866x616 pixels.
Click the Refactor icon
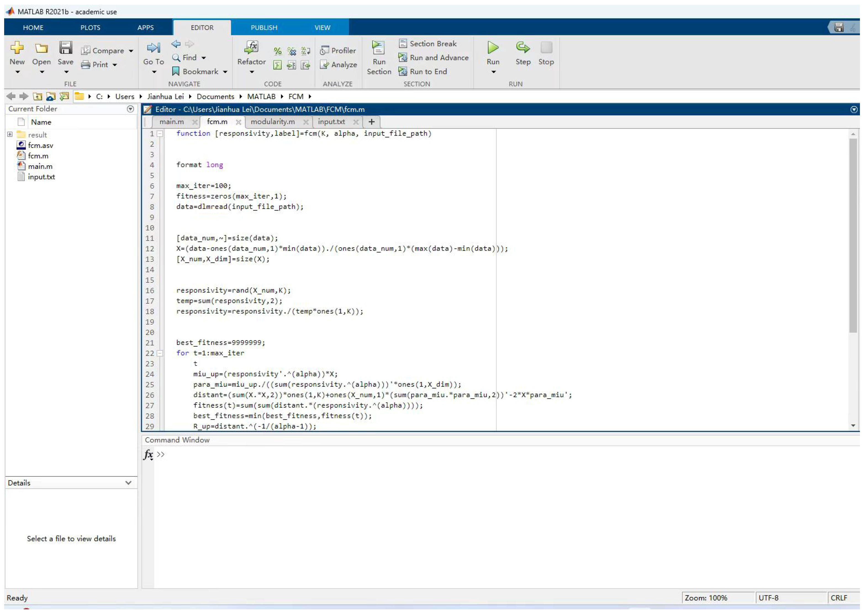251,48
